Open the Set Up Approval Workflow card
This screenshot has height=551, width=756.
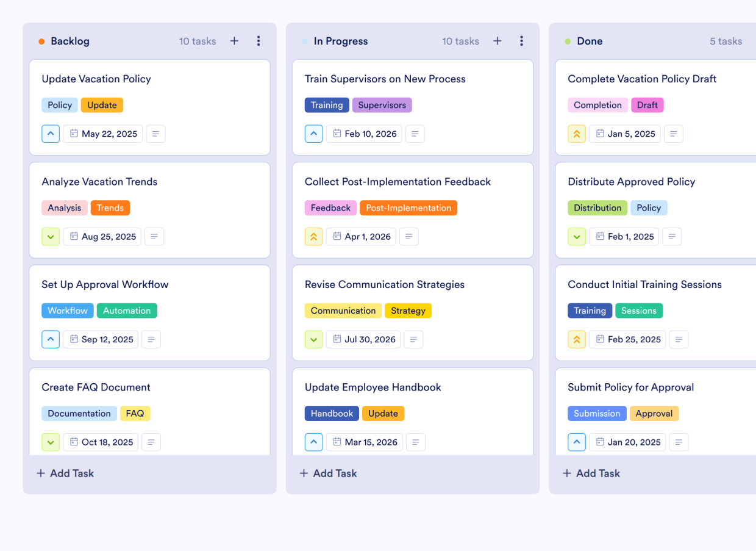[x=105, y=284]
